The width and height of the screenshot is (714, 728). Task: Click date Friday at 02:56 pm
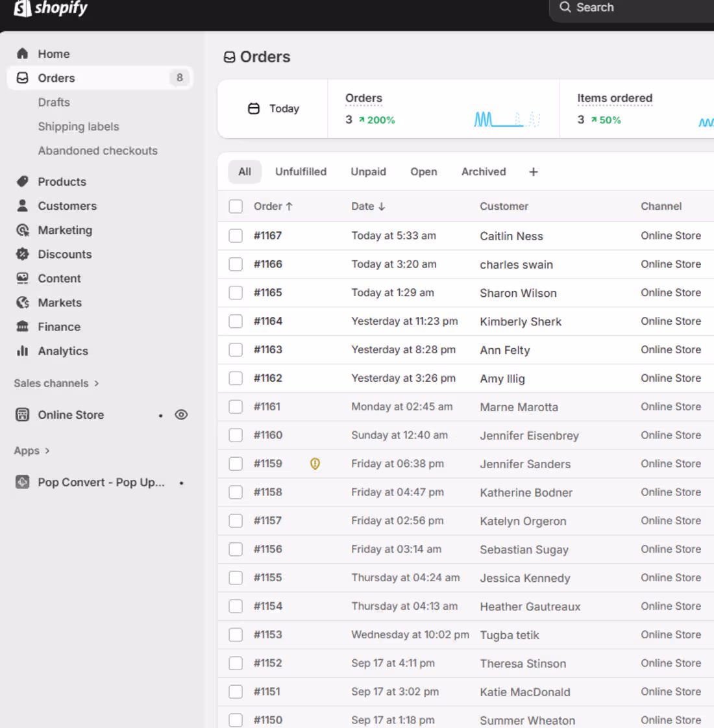coord(397,520)
